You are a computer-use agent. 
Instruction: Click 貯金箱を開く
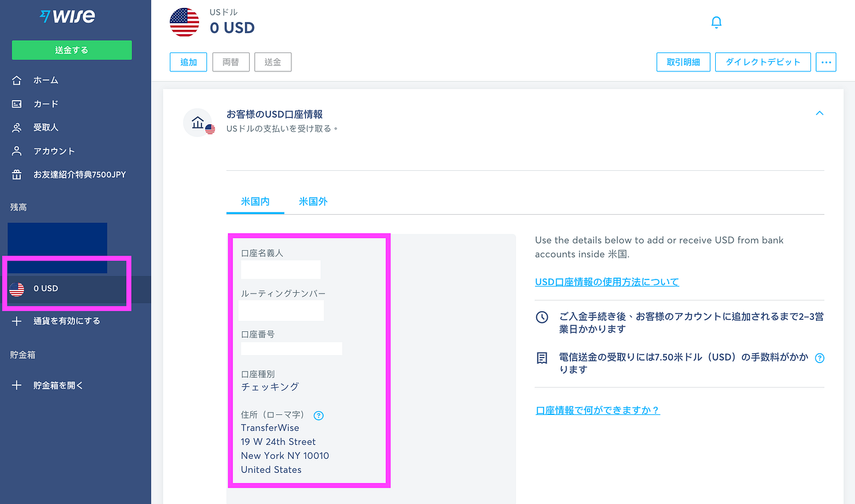(58, 386)
